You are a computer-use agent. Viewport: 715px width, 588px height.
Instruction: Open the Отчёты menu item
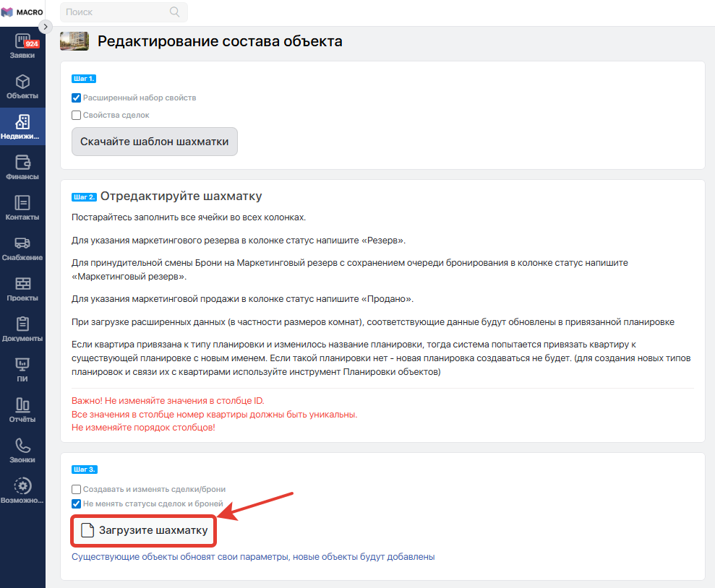[x=22, y=410]
